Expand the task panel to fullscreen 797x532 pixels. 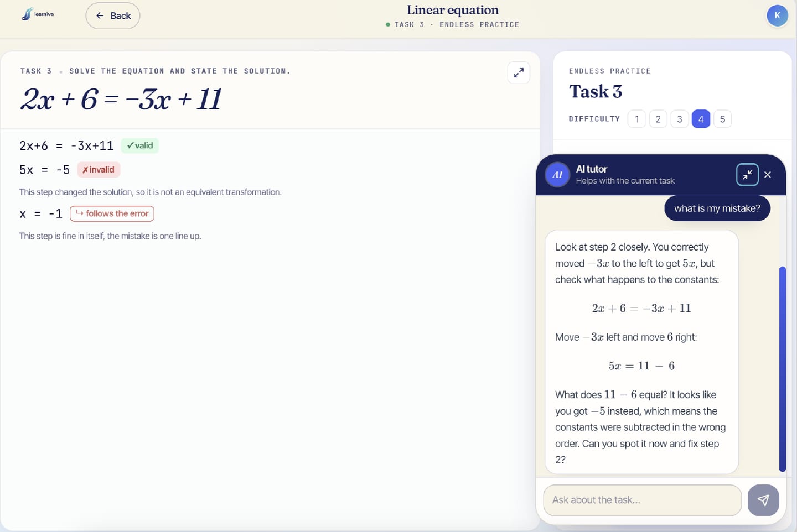point(519,73)
